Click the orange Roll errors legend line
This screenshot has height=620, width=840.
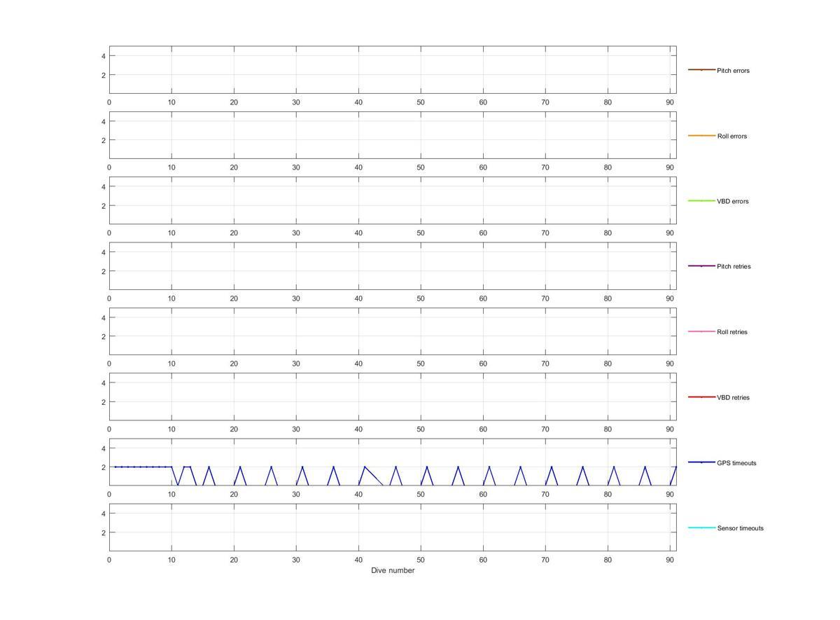[701, 135]
